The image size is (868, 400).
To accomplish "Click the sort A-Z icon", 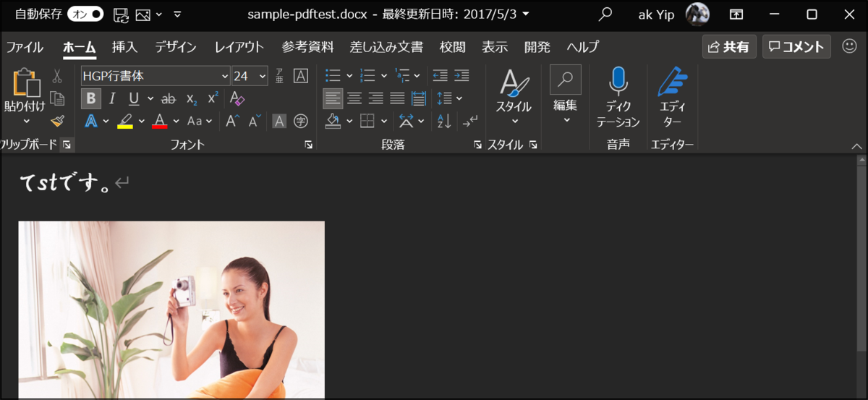I will (x=445, y=121).
